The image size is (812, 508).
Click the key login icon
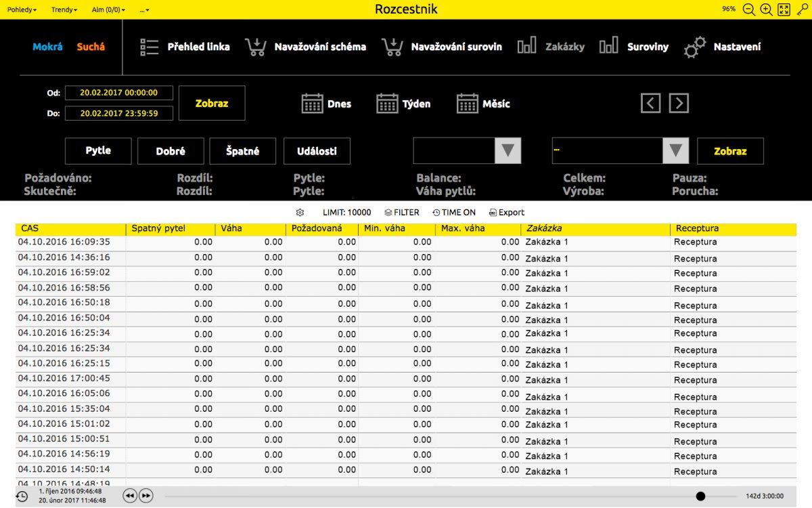click(x=802, y=9)
